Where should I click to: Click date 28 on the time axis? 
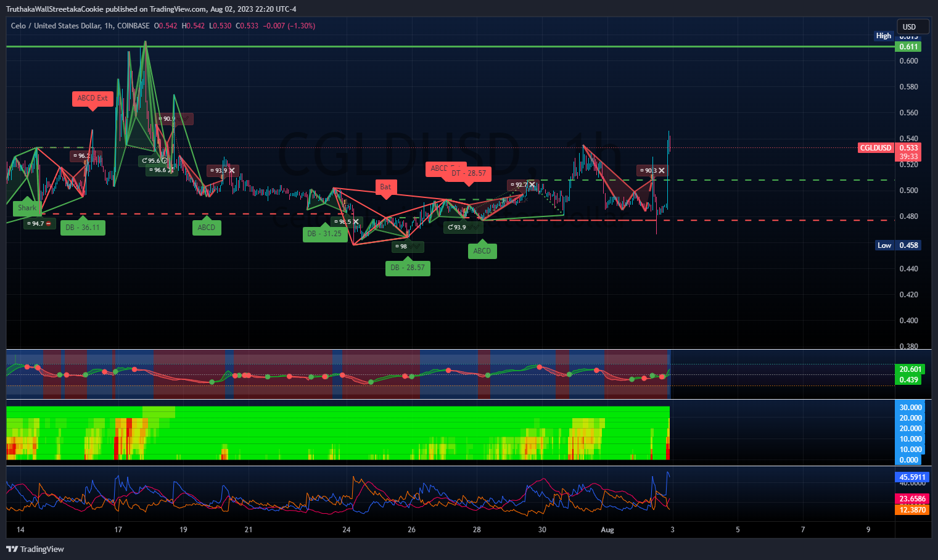[x=477, y=530]
